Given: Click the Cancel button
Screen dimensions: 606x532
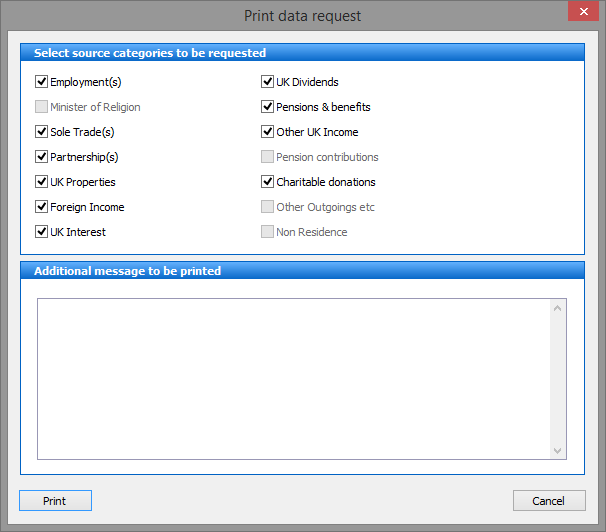Looking at the screenshot, I should [x=549, y=501].
